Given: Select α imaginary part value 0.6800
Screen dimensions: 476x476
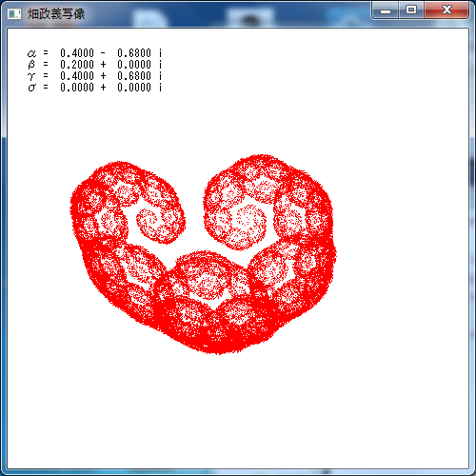Looking at the screenshot, I should click(x=134, y=53).
